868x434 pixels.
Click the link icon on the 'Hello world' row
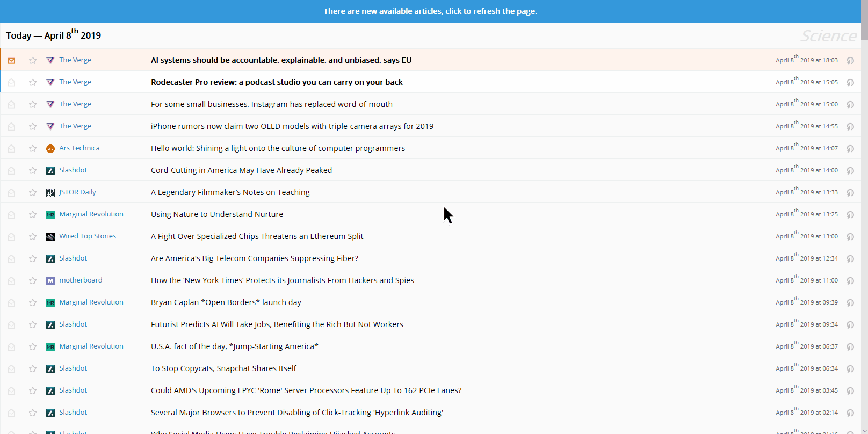[x=850, y=149]
